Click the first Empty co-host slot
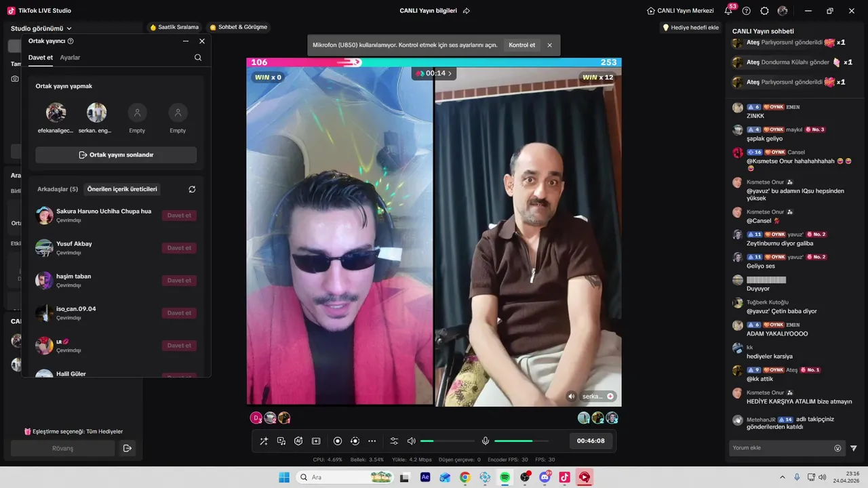This screenshot has width=868, height=488. tap(137, 113)
